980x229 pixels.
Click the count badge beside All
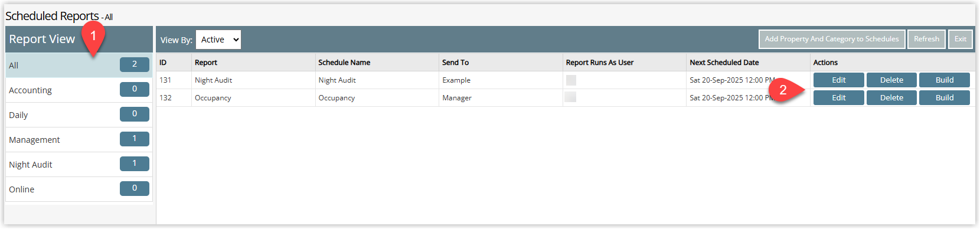click(135, 64)
